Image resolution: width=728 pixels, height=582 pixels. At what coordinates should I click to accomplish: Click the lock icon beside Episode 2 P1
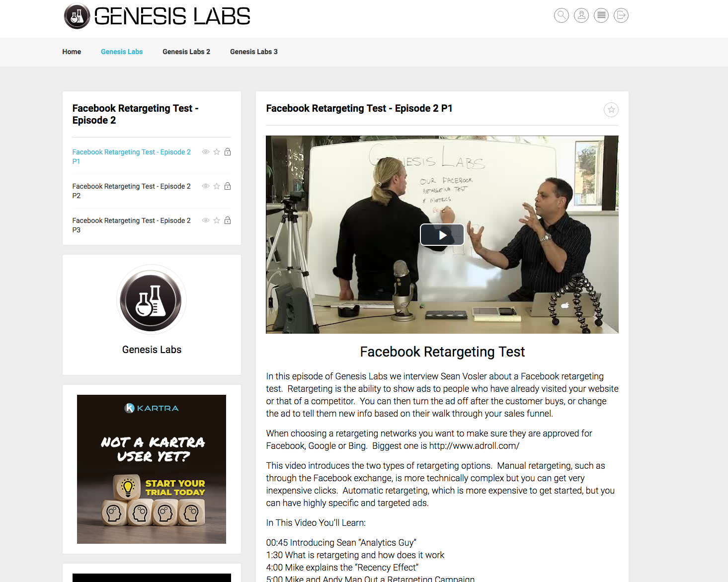(228, 152)
